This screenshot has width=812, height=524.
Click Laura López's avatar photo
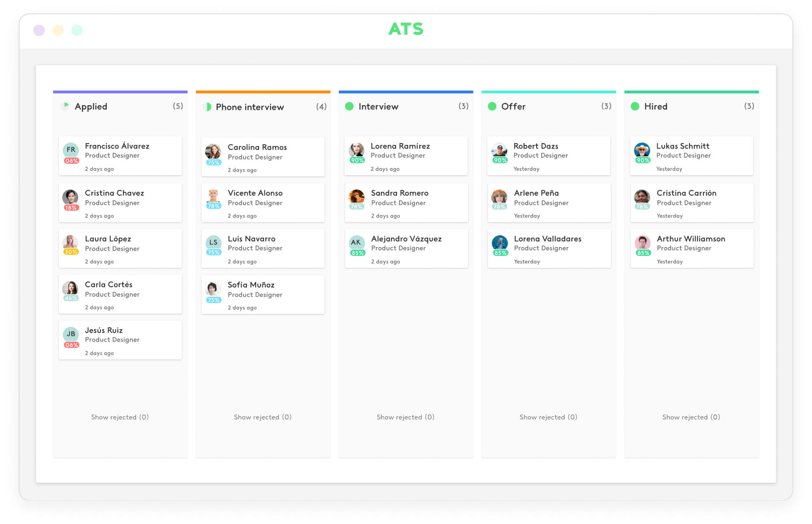(x=70, y=242)
